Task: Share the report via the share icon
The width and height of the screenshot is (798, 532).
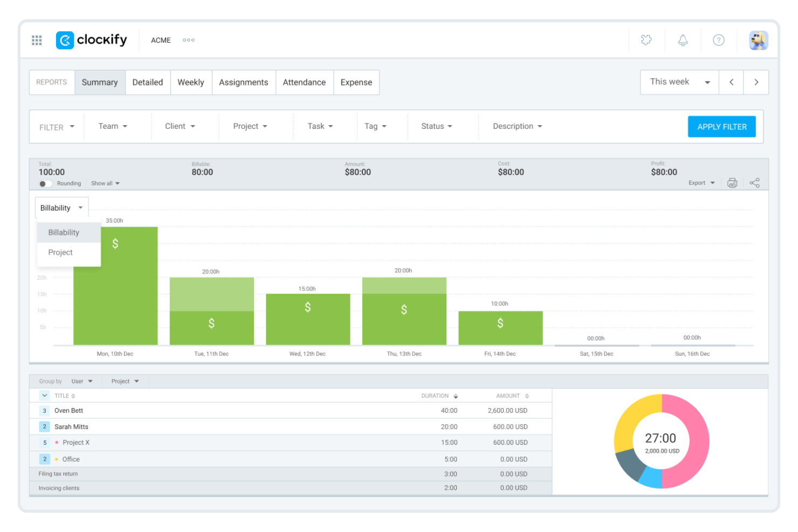Action: [x=754, y=183]
